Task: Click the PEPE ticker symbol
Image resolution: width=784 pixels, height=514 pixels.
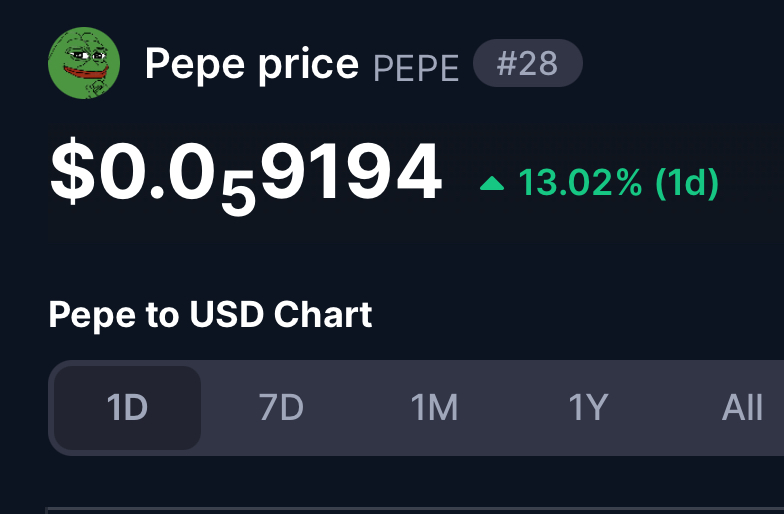Action: pyautogui.click(x=416, y=68)
